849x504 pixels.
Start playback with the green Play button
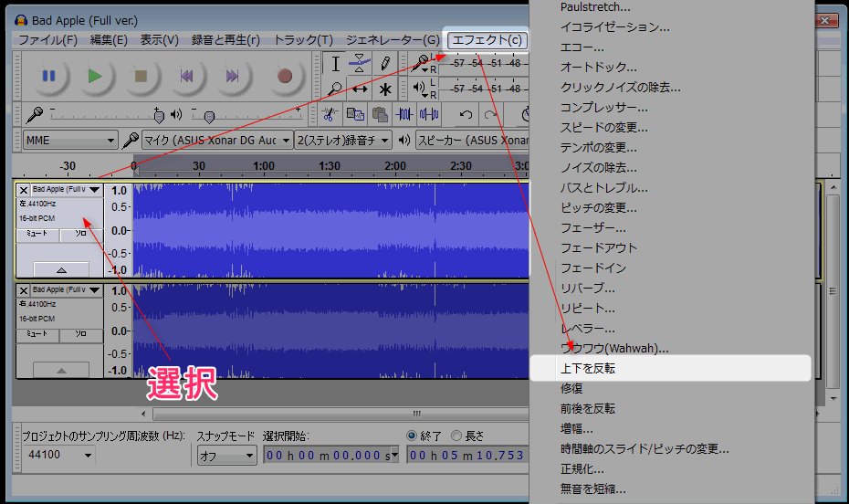tap(95, 77)
